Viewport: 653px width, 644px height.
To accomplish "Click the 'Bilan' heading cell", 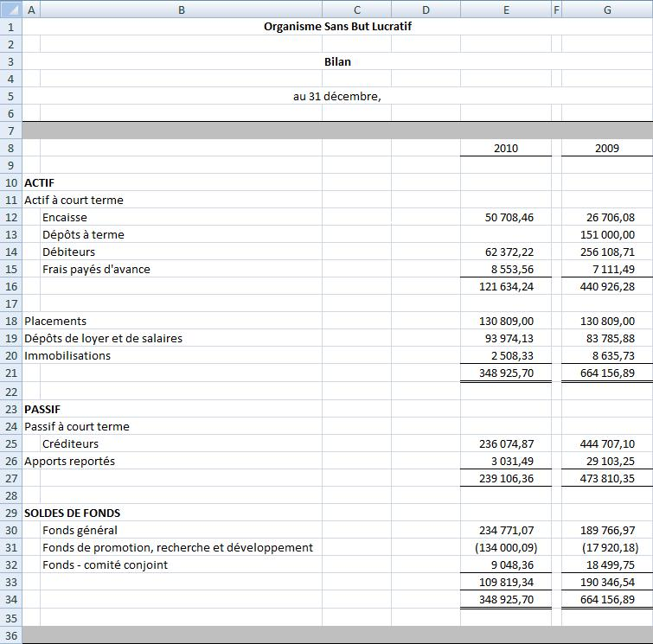I will [337, 61].
